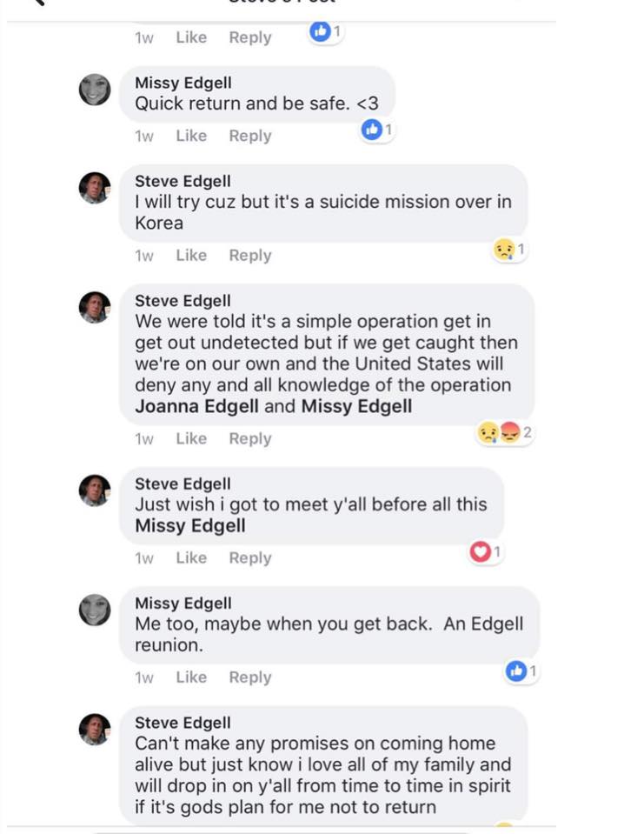Click sad reaction on "suicide mission" comment

(503, 250)
